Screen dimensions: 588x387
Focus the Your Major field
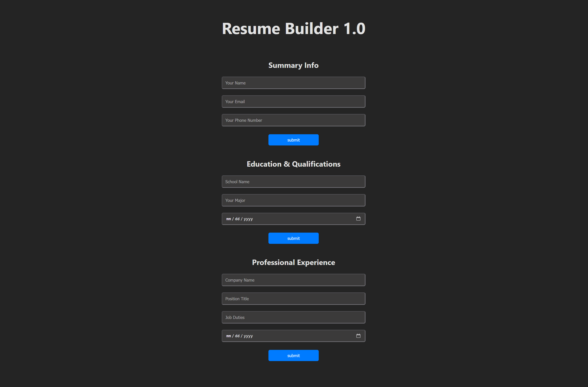pos(294,200)
